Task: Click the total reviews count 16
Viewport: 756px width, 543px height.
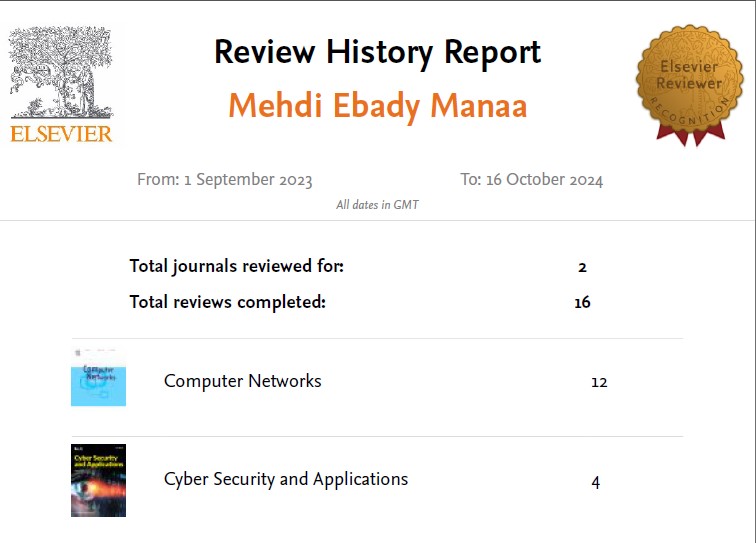Action: click(582, 303)
